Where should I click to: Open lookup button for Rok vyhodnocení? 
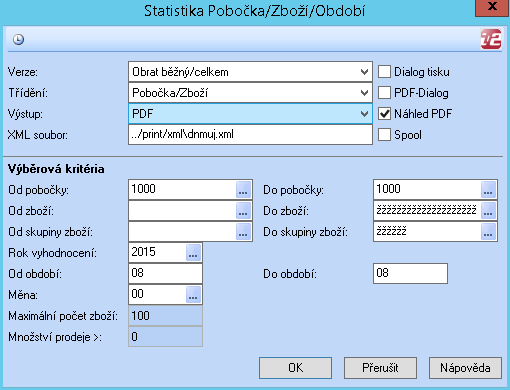click(x=193, y=252)
